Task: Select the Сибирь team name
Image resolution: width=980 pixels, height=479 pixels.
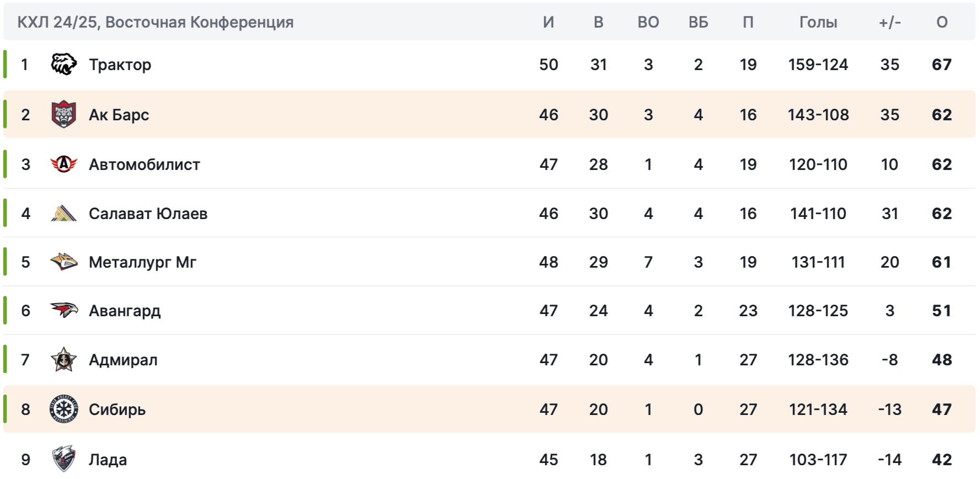Action: click(x=117, y=409)
